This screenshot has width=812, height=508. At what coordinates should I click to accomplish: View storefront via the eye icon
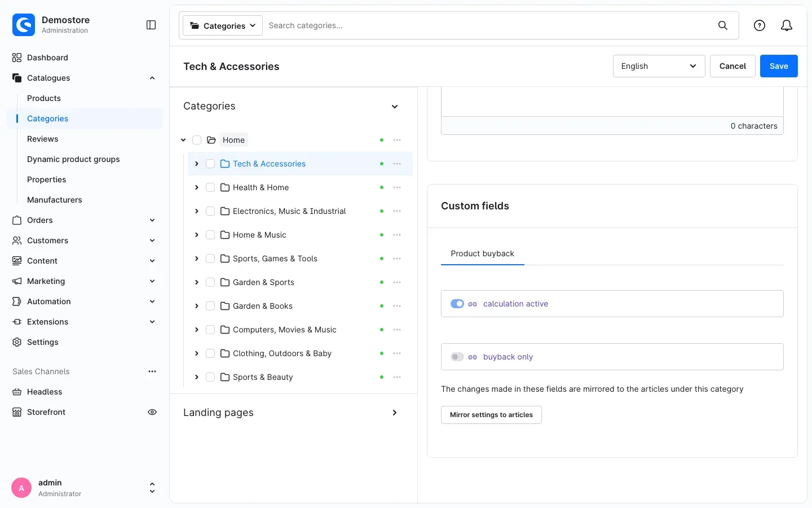pyautogui.click(x=152, y=412)
